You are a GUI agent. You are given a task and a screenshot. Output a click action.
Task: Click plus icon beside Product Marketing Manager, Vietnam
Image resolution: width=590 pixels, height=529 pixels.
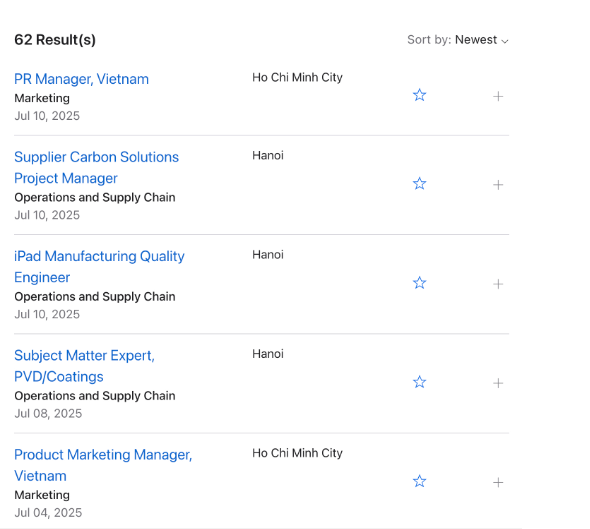click(x=498, y=482)
